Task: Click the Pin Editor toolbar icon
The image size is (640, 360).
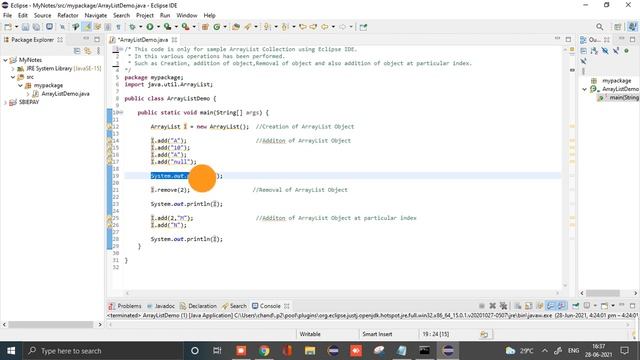Action: coord(363,27)
